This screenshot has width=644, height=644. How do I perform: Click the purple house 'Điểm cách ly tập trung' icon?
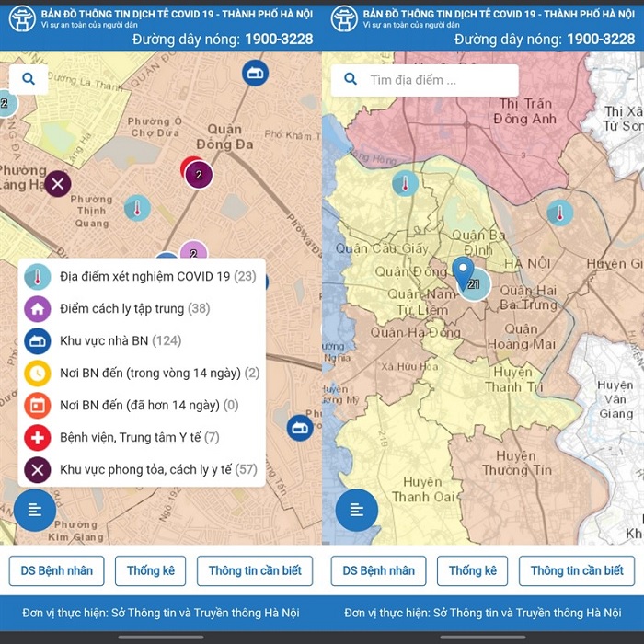[x=38, y=308]
